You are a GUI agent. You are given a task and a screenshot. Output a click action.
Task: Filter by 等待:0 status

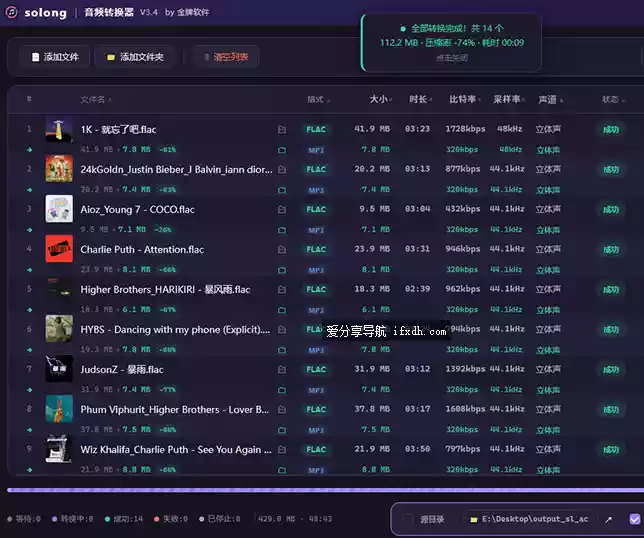click(24, 519)
